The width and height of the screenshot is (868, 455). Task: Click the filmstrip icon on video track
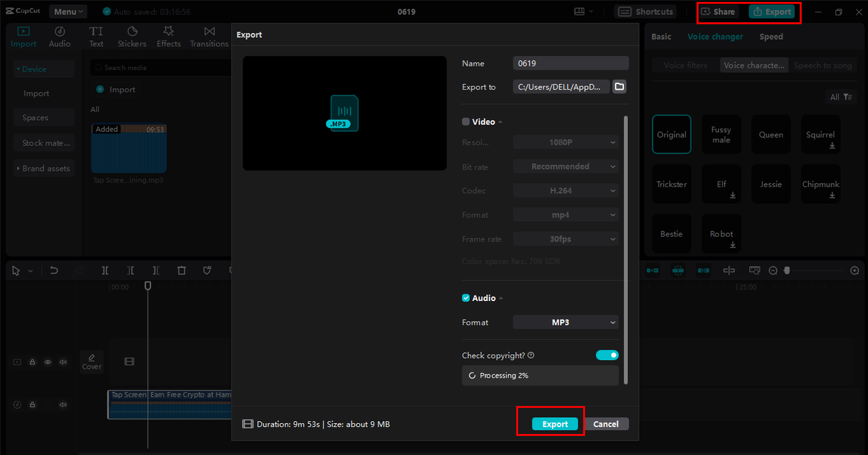(130, 362)
